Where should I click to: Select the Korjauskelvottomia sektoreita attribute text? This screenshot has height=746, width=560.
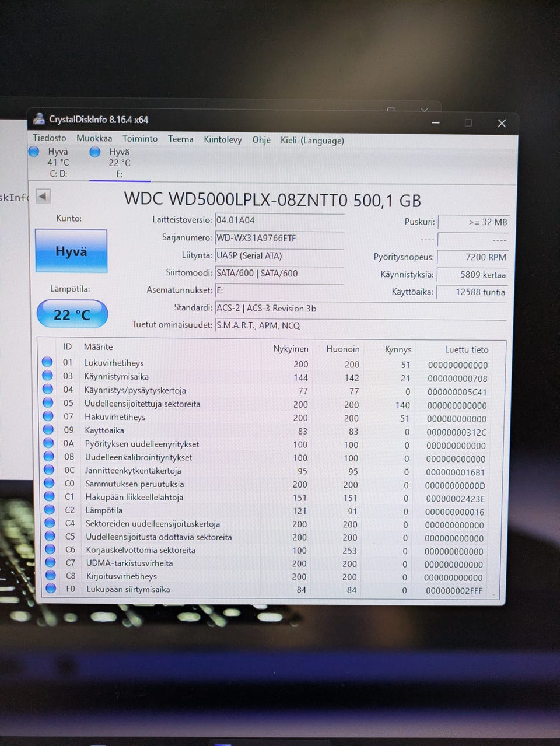(x=141, y=549)
